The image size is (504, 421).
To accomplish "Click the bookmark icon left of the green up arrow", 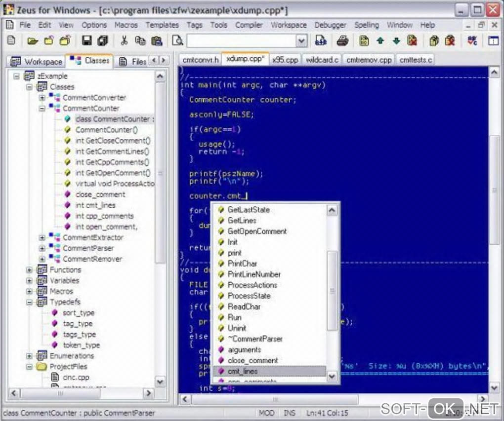I will (364, 41).
